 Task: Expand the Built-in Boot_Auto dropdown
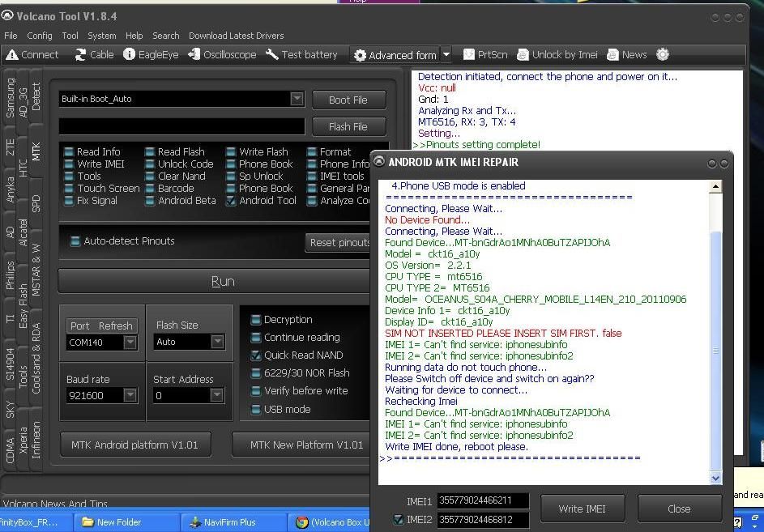pyautogui.click(x=297, y=99)
